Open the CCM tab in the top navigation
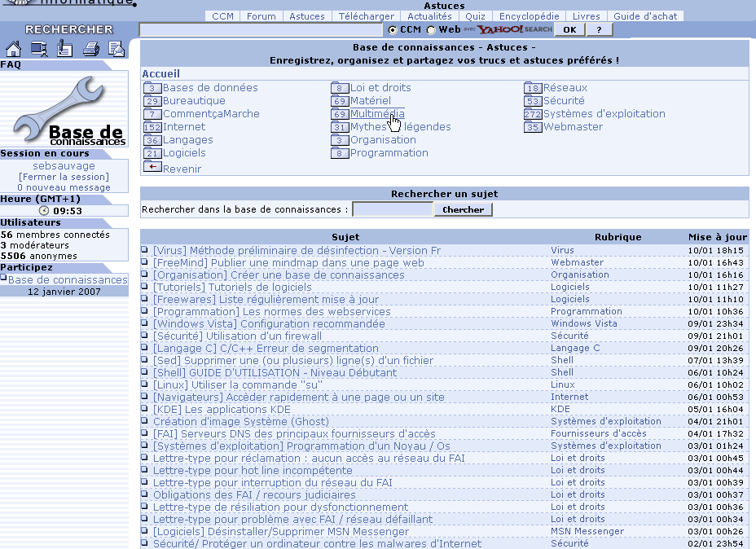 tap(222, 16)
